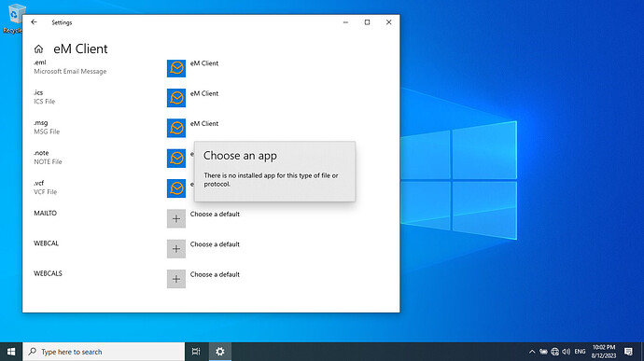Choose a default app for WEBCALS
The height and width of the screenshot is (361, 644).
215,274
